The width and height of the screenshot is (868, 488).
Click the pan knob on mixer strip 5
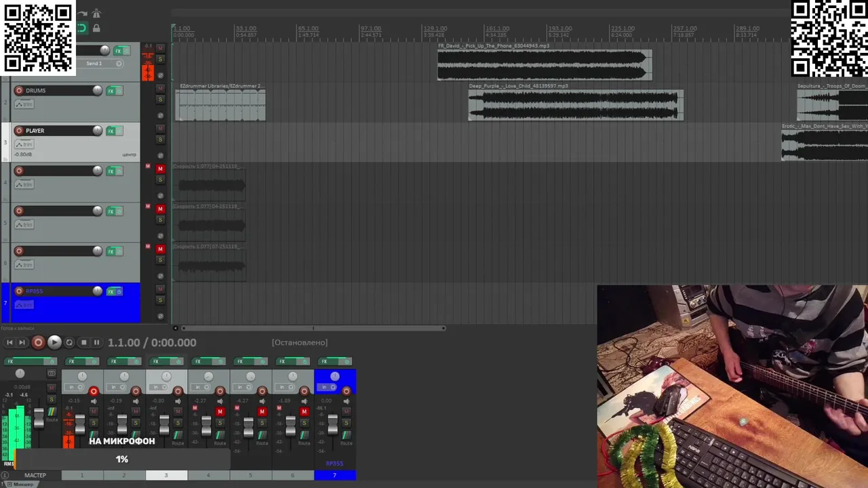click(x=250, y=376)
